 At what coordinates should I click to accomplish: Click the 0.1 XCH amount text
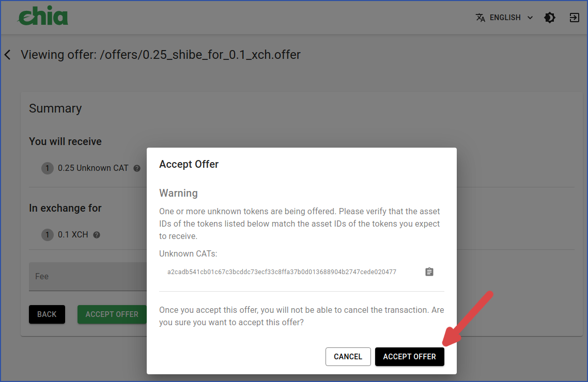[73, 235]
